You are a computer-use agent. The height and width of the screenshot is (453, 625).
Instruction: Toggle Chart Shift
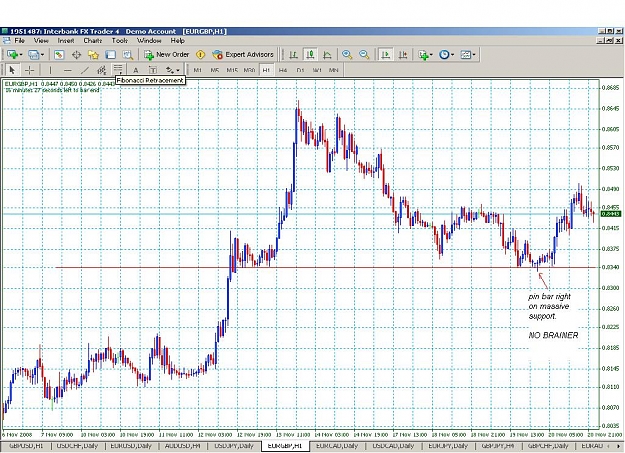coord(403,55)
